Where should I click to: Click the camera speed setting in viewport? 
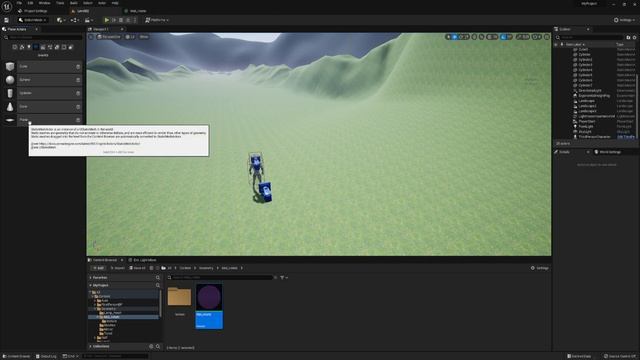point(537,37)
